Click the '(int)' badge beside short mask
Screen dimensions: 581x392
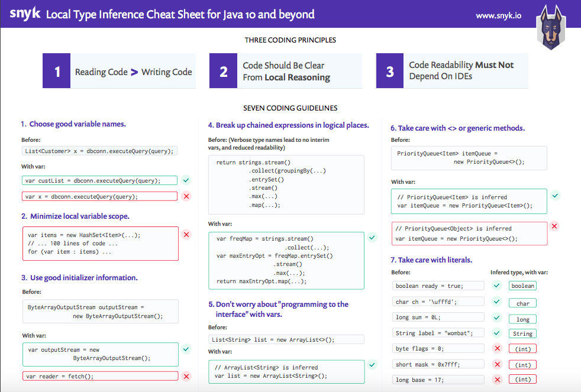(522, 365)
